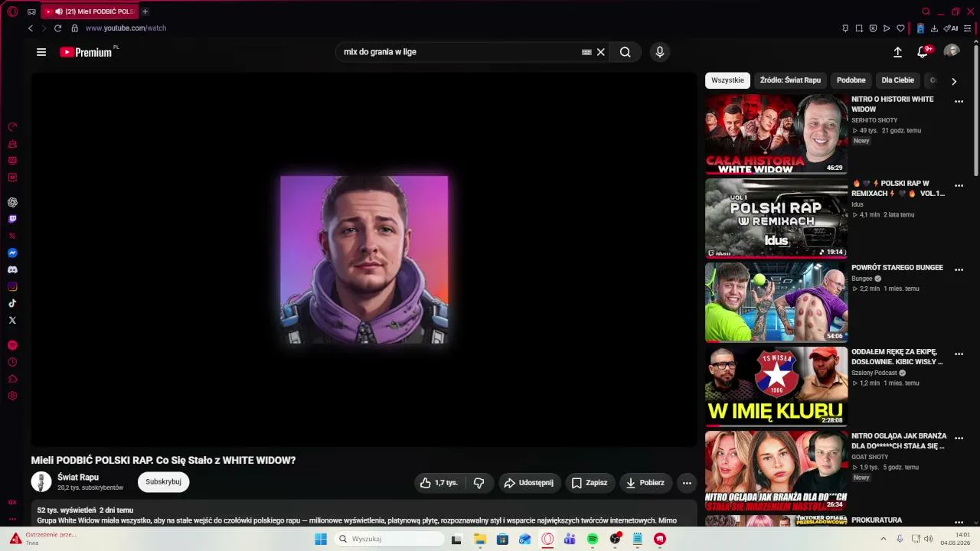Play POLSKI RAP W REMIXACH thumbnail

point(776,219)
